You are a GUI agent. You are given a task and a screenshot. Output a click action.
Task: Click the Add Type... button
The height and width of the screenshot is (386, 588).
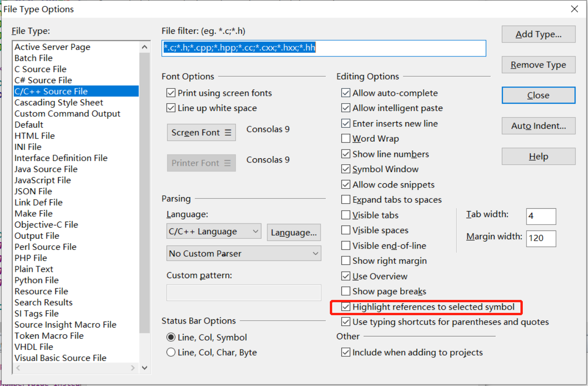538,34
